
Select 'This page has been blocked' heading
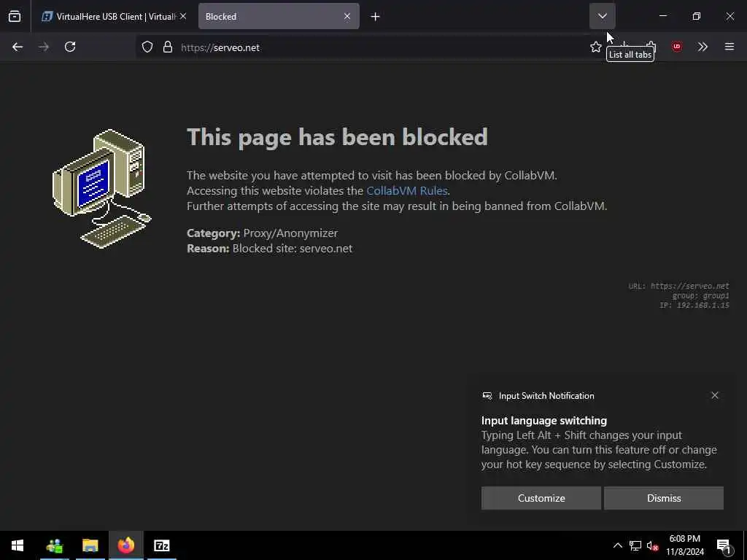point(337,137)
